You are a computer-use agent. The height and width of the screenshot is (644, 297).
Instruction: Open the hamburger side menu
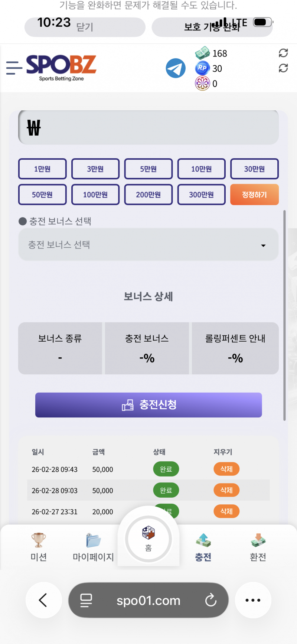14,68
